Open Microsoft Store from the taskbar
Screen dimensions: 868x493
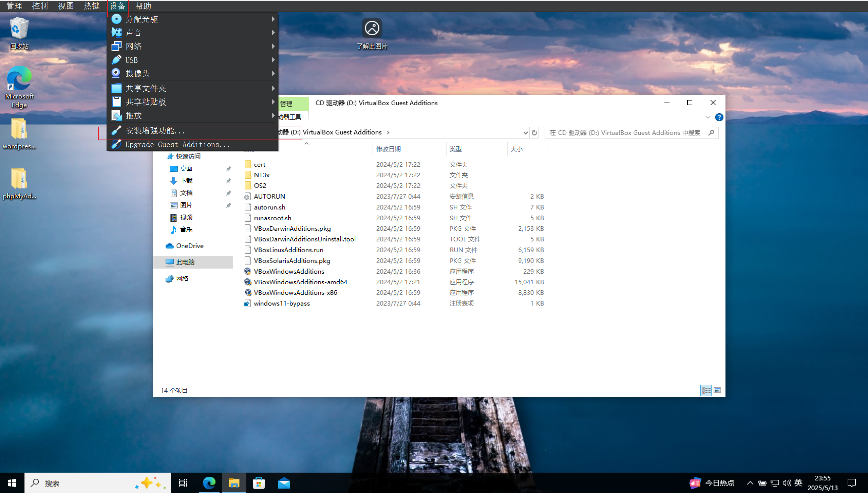point(259,483)
